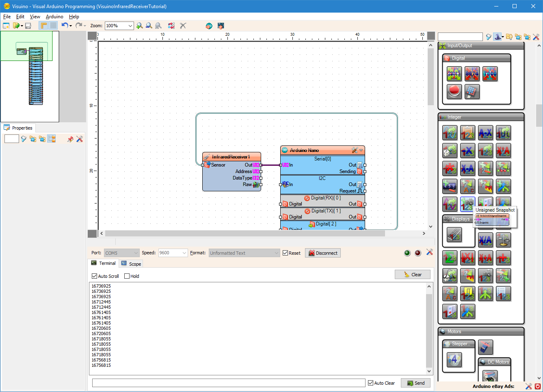This screenshot has height=392, width=543.
Task: Click the undo arrow in toolbar
Action: coord(65,26)
